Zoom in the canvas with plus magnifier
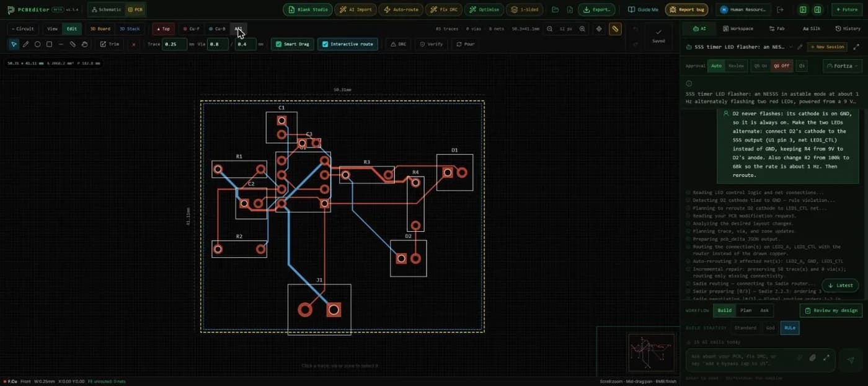Screen dimensions: 868x386 [582, 29]
